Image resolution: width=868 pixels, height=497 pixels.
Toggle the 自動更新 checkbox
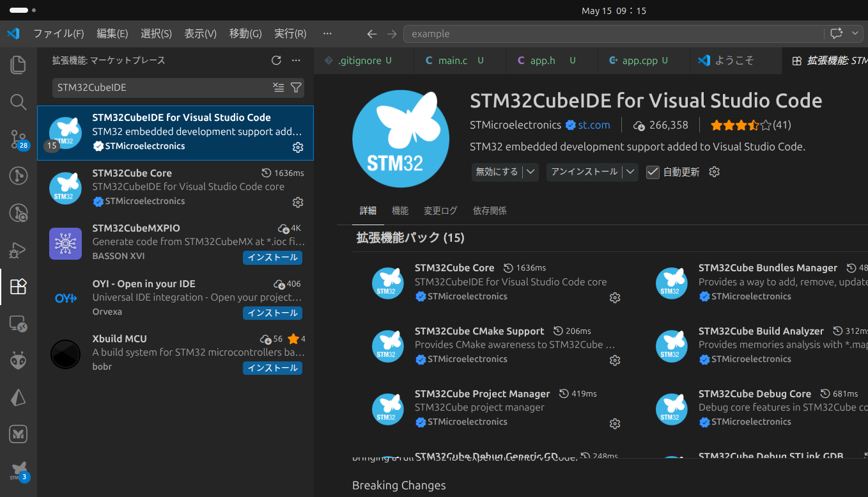click(x=653, y=172)
